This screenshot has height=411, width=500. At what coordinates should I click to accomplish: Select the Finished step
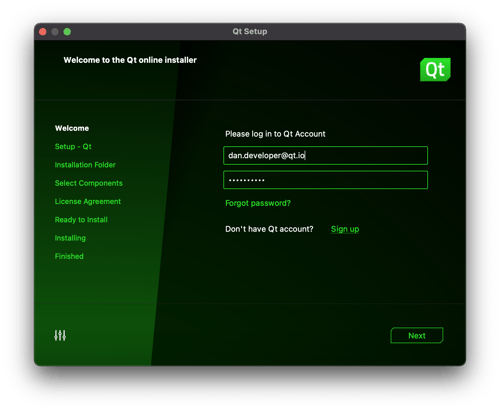[x=69, y=256]
